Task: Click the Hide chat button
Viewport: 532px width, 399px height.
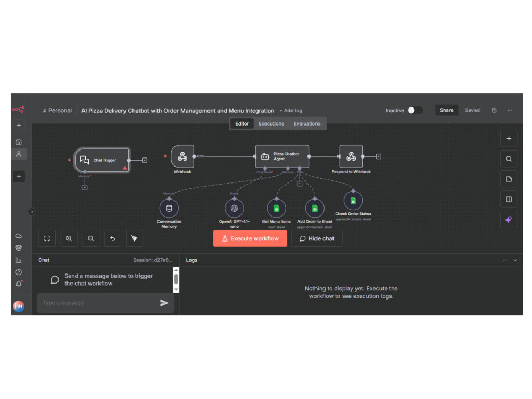Action: [317, 238]
